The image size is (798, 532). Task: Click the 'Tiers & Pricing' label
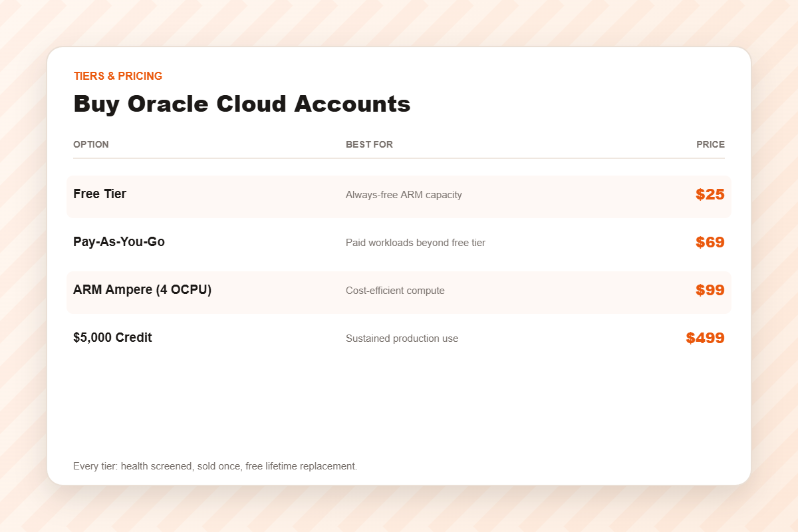coord(118,76)
